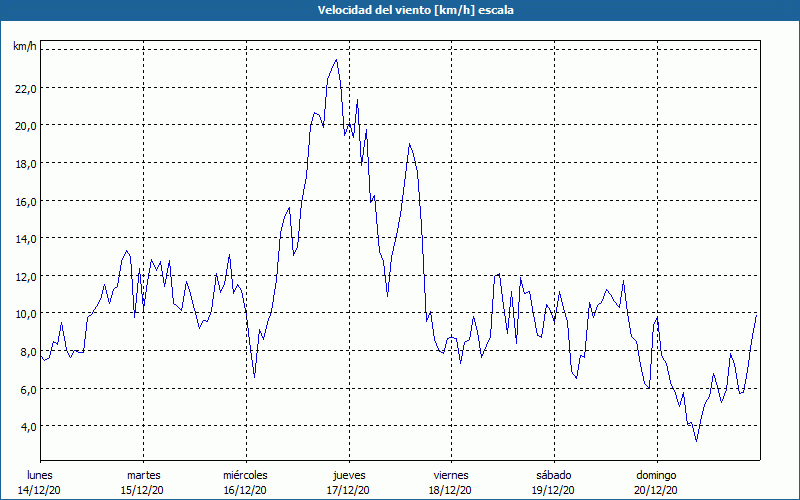This screenshot has width=800, height=500.
Task: Click the date label 15/12/20
Action: [x=142, y=490]
